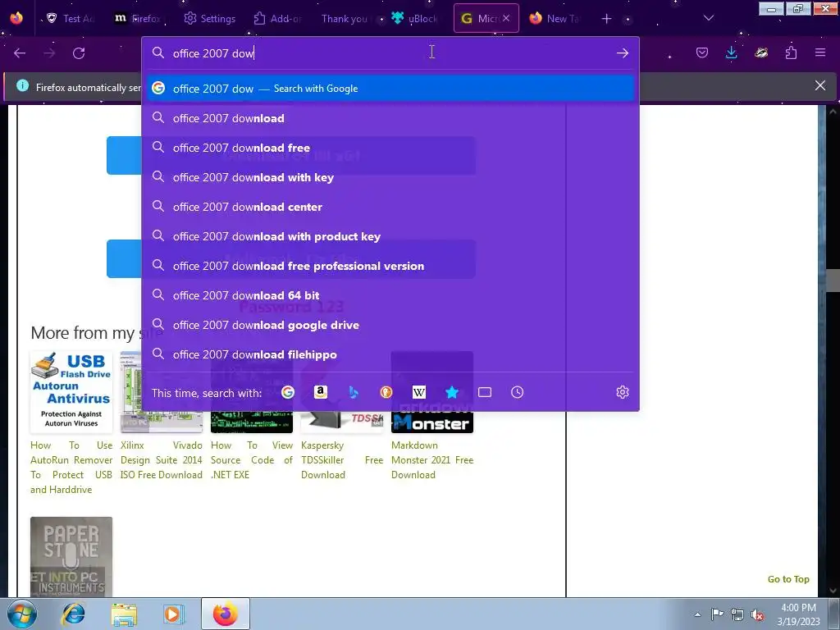840x630 pixels.
Task: Search this time with Bing
Action: 354,392
